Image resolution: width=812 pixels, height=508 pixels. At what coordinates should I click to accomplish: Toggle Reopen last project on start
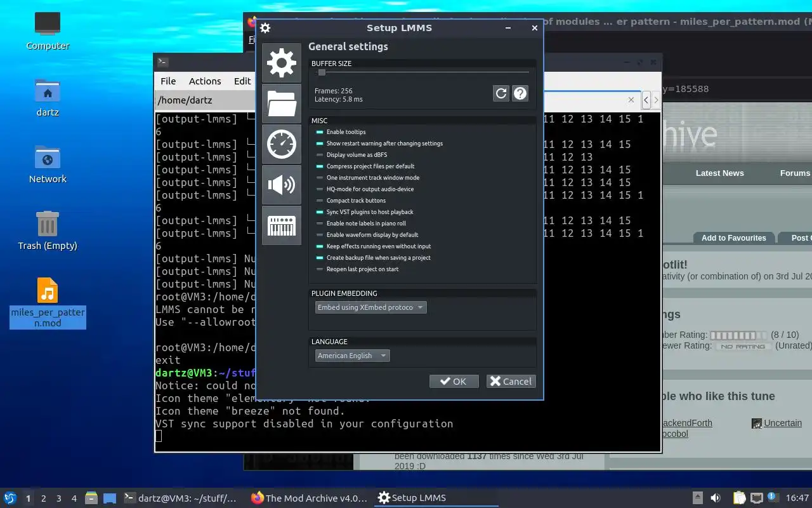coord(358,269)
